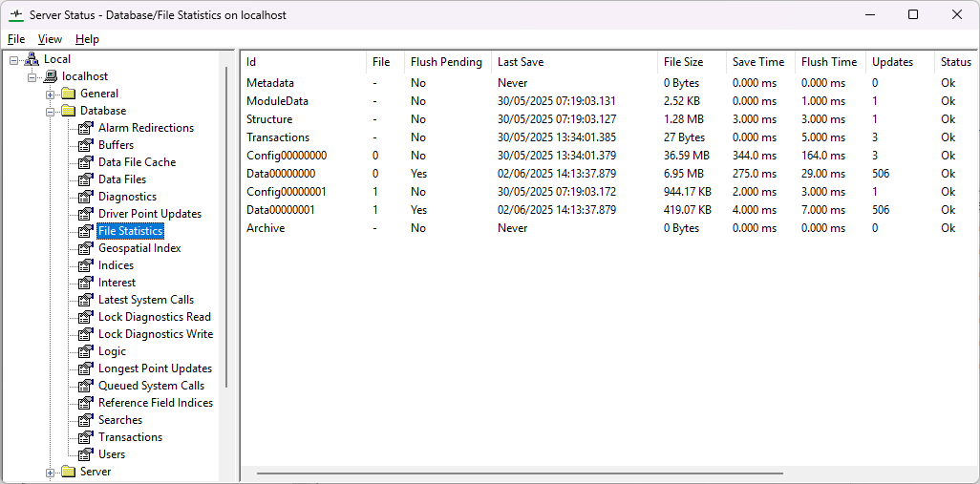Select Latest System Calls tree item
The image size is (980, 484).
pos(145,300)
